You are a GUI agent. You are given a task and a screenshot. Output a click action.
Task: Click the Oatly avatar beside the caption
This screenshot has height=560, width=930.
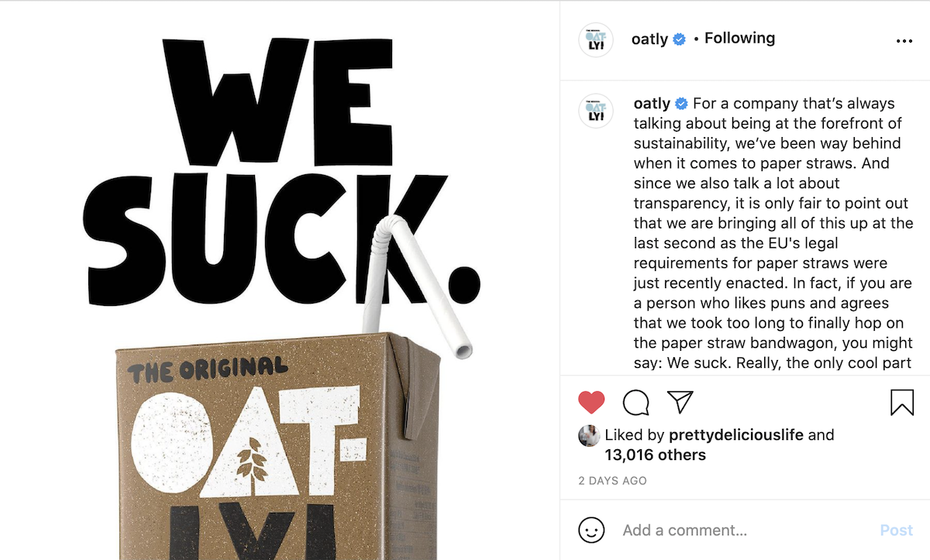(x=596, y=111)
